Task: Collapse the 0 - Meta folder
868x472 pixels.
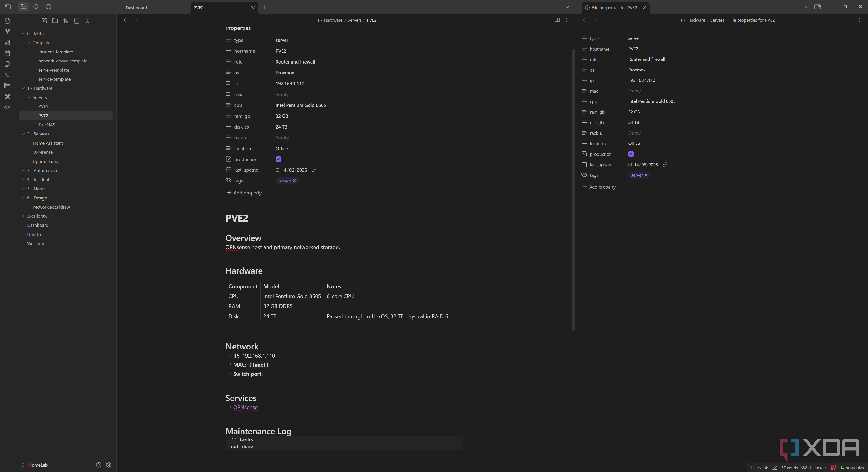Action: pos(23,33)
